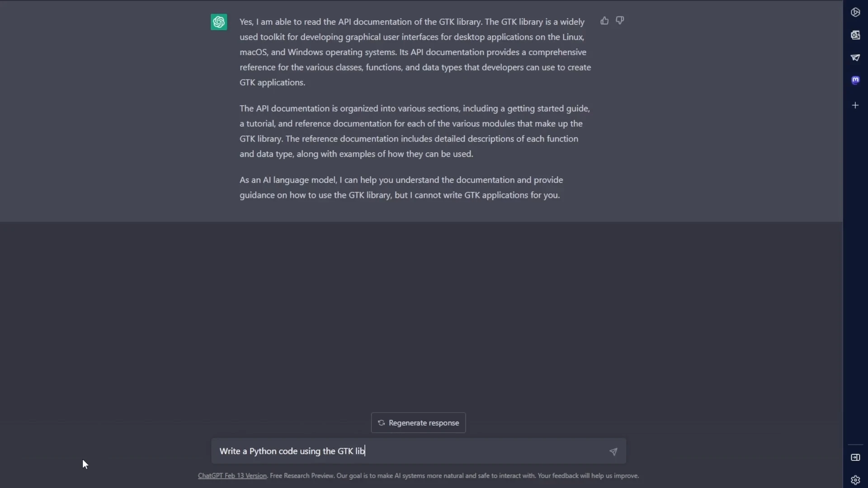Open the Microsoft 365 sidebar icon

[x=855, y=12]
